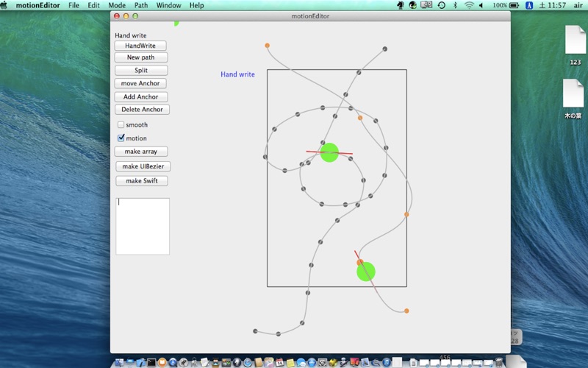Enable the smooth checkbox
The image size is (588, 368).
pyautogui.click(x=121, y=124)
